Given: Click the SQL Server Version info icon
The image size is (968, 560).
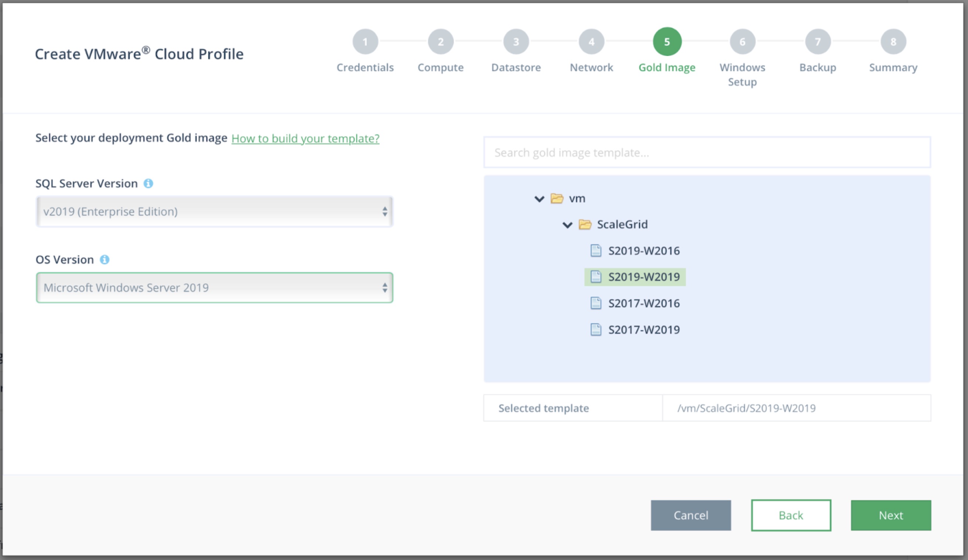Looking at the screenshot, I should (148, 184).
